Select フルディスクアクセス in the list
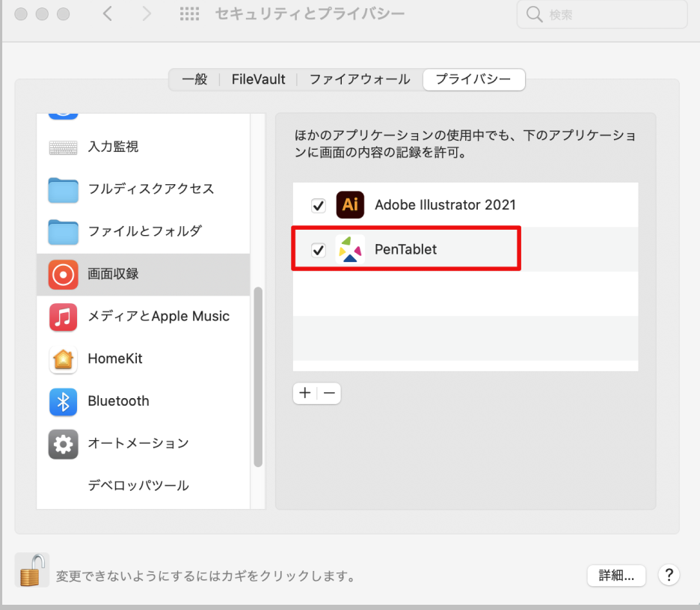Screen dimensions: 700x610 (151, 189)
